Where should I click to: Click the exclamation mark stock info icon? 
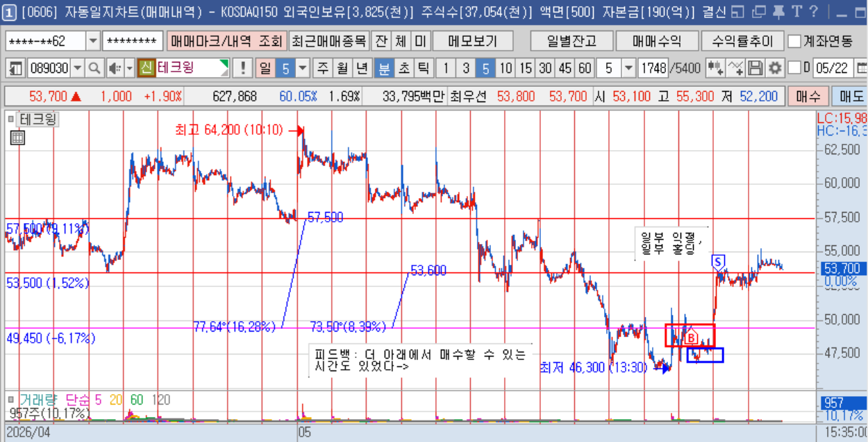[242, 68]
